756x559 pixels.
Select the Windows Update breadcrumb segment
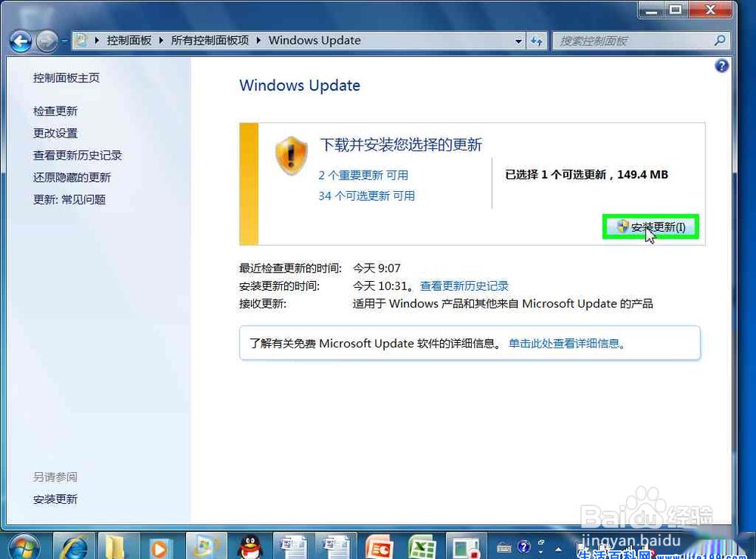[314, 41]
